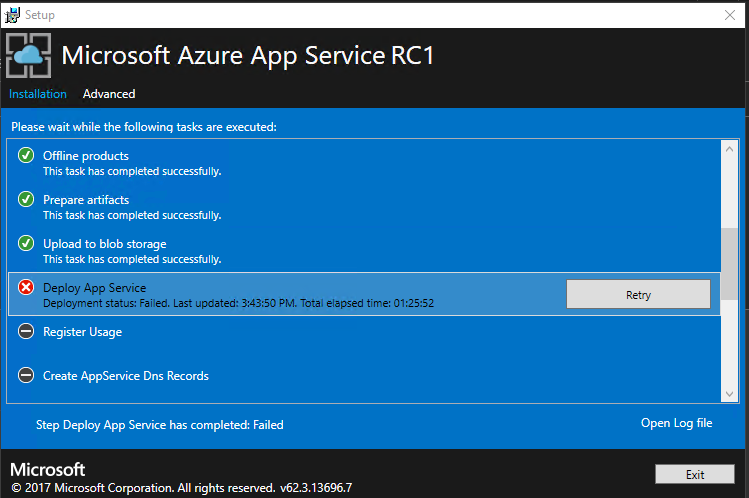Click 'This task has completed successfully' under Offline products
749x498 pixels.
132,171
